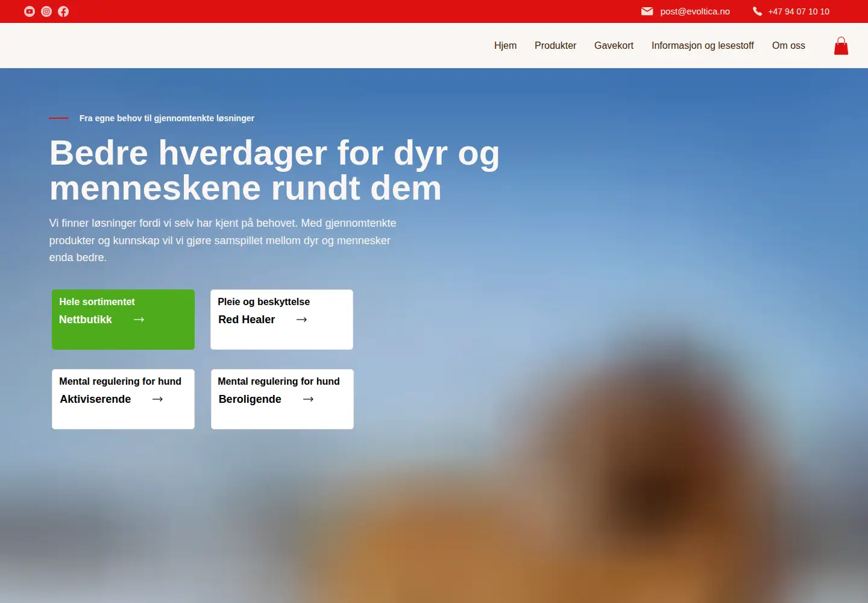The height and width of the screenshot is (603, 868).
Task: Click the arrow next to Beroligende
Action: 309,399
